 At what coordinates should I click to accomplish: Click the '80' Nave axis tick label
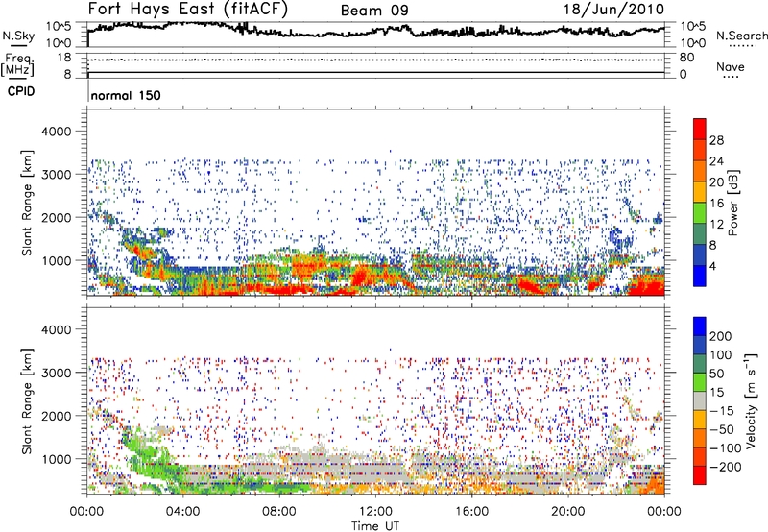[686, 58]
